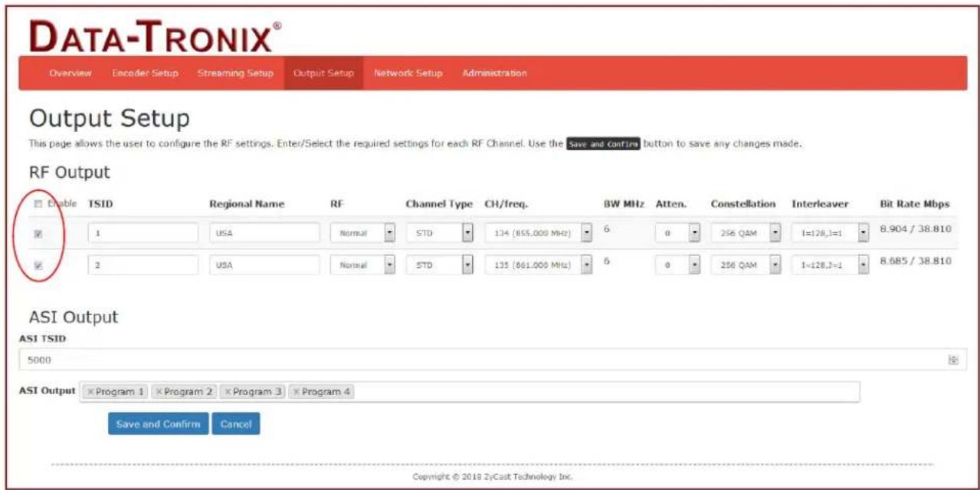
Task: Switch to Streaming Setup tab
Action: (235, 74)
